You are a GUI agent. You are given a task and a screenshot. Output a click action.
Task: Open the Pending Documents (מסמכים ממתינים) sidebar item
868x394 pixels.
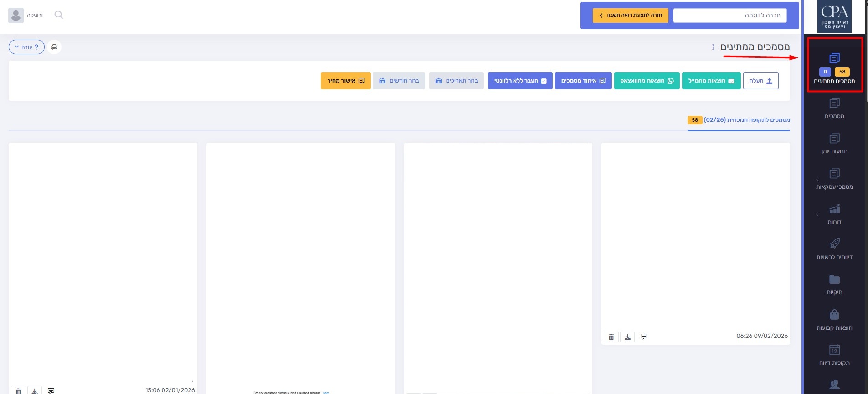click(x=834, y=66)
